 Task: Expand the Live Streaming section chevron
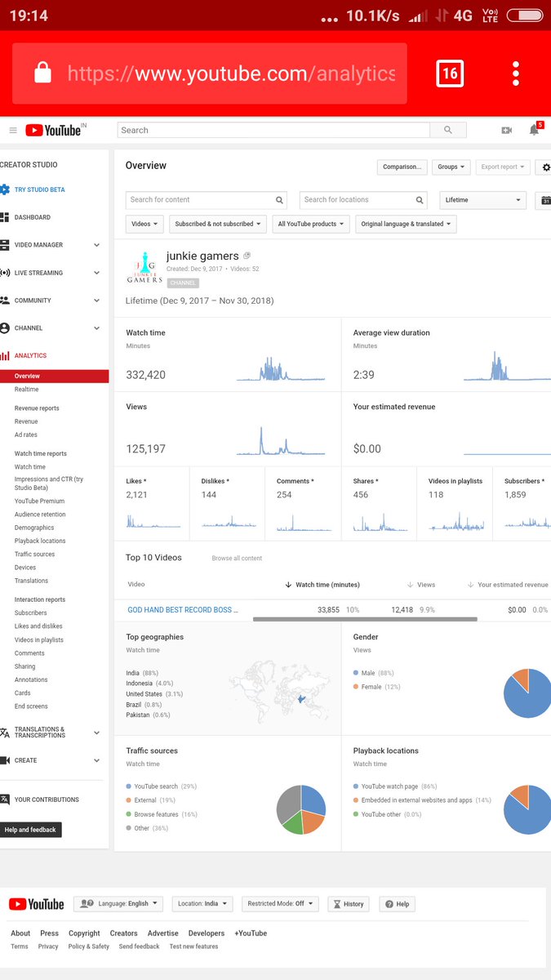pos(96,273)
